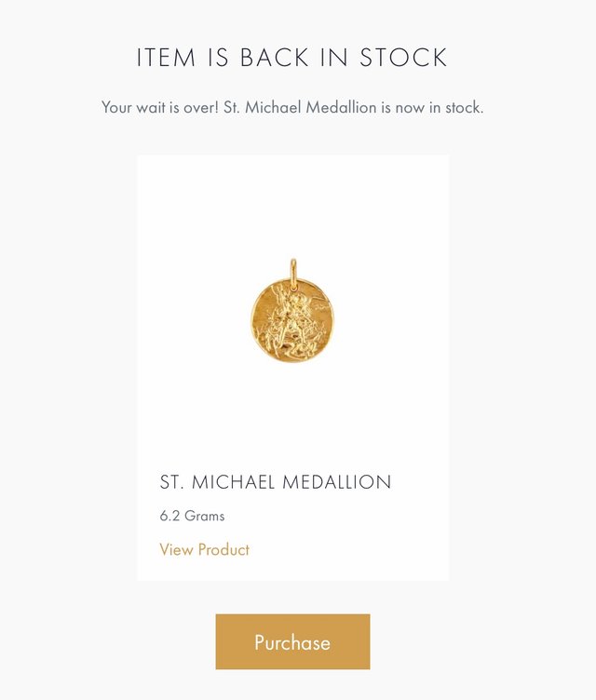Click the word STOCK in the heading
The height and width of the screenshot is (700, 596).
(403, 57)
